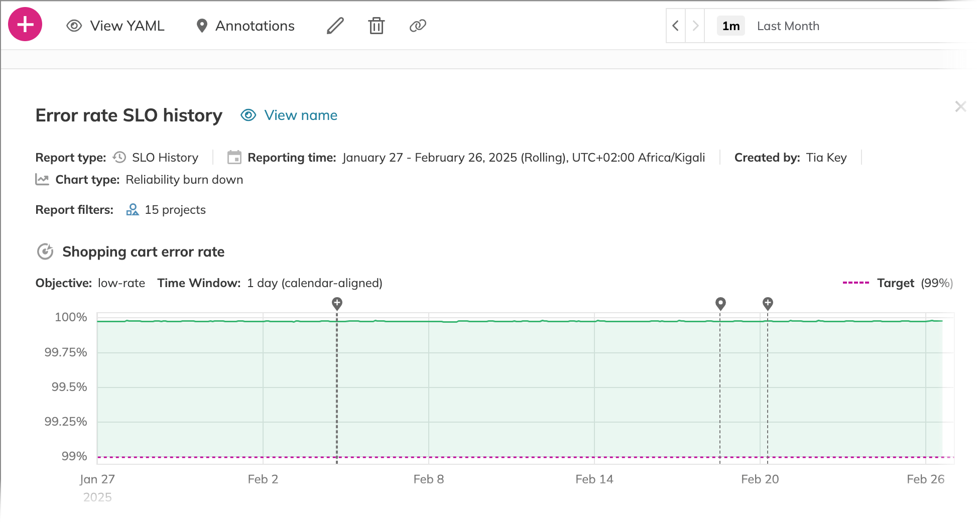Click the SLO History clock icon

click(119, 158)
